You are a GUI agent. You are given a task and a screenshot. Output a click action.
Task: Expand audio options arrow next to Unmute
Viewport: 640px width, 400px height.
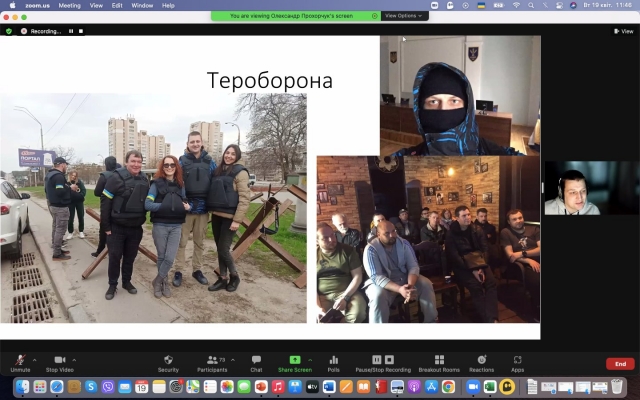point(34,360)
